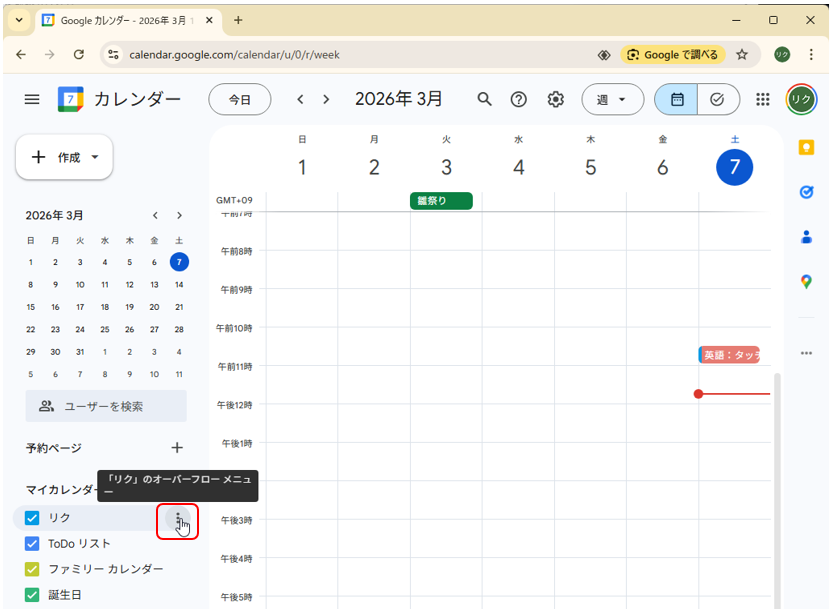Hide the ファミリー カレンダー calendar
This screenshot has height=609, width=834.
click(x=32, y=569)
